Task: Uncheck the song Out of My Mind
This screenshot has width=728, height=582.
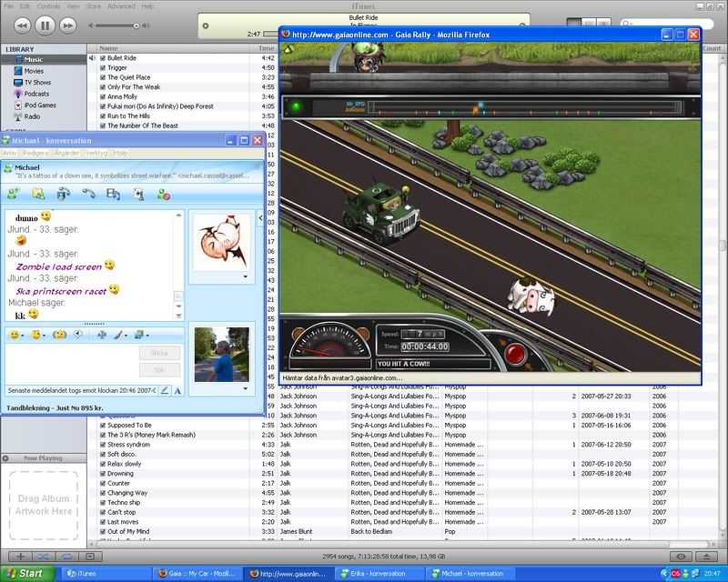Action: (103, 531)
